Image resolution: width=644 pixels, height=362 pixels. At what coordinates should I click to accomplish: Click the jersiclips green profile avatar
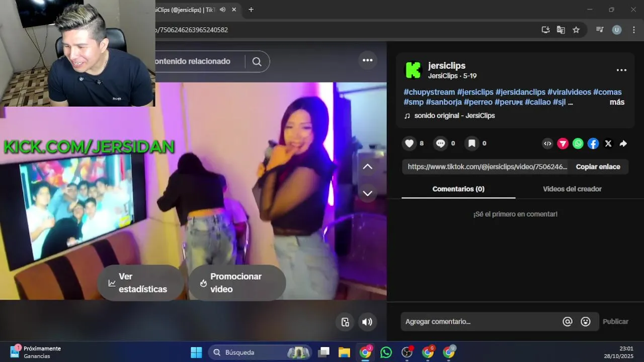pyautogui.click(x=413, y=70)
